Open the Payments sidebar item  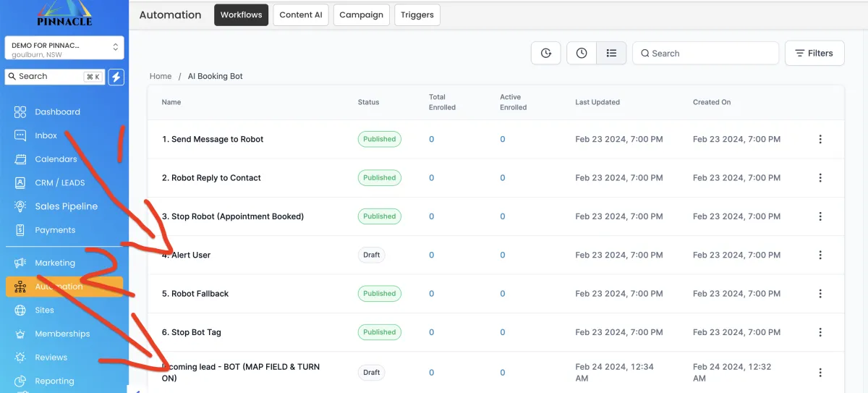[x=55, y=230]
